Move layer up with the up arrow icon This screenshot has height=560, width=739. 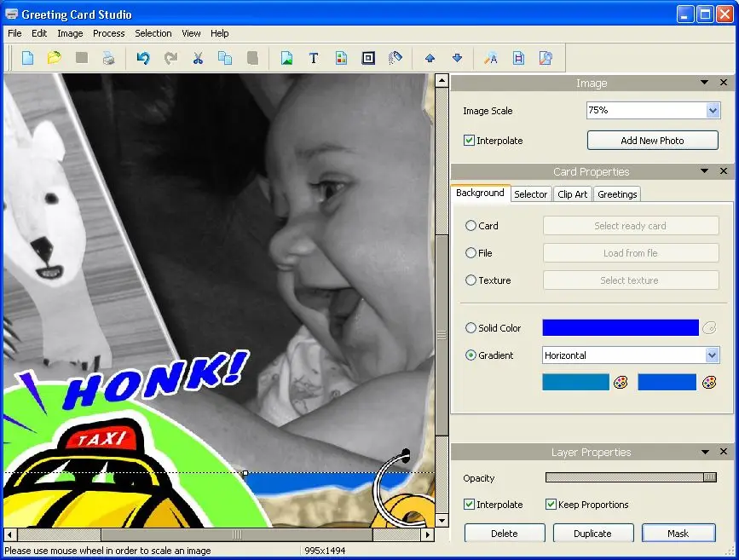click(x=430, y=58)
